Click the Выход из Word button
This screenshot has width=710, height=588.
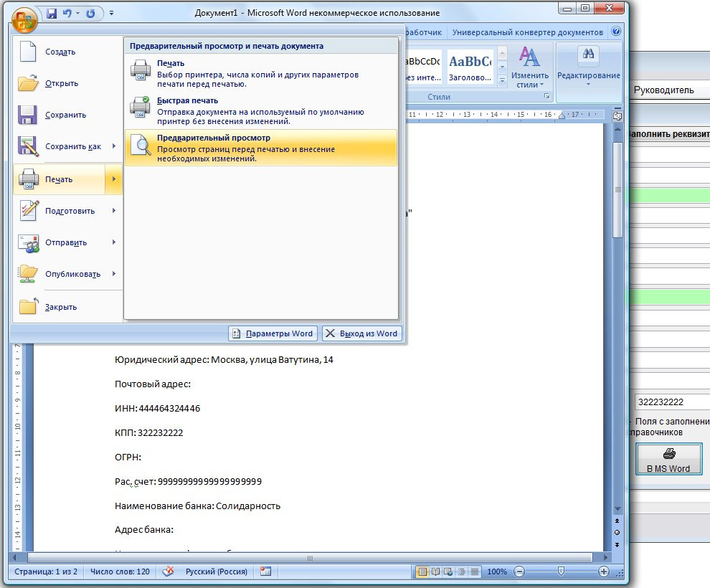pos(362,333)
